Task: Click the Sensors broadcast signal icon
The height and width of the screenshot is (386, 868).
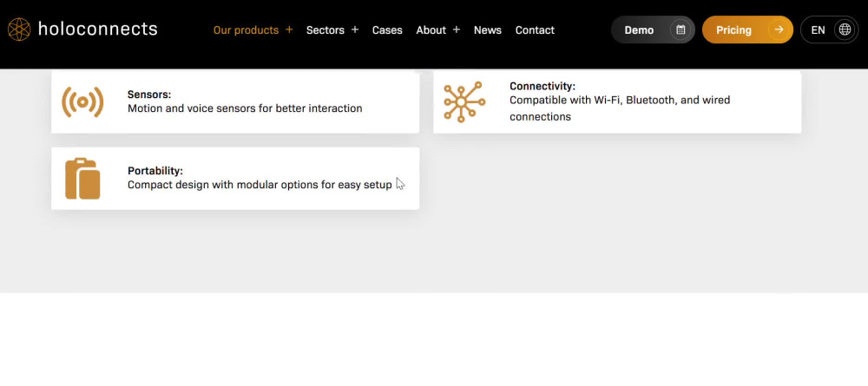Action: click(82, 101)
